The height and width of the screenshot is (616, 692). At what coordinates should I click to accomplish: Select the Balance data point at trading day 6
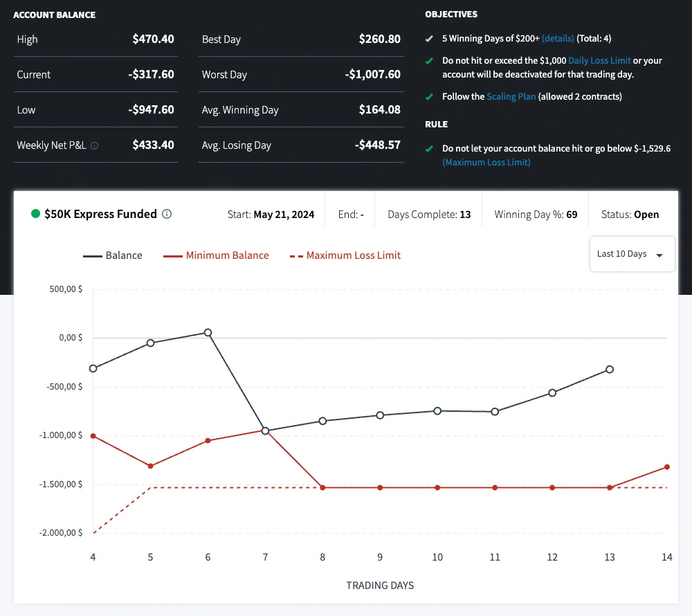[x=208, y=333]
